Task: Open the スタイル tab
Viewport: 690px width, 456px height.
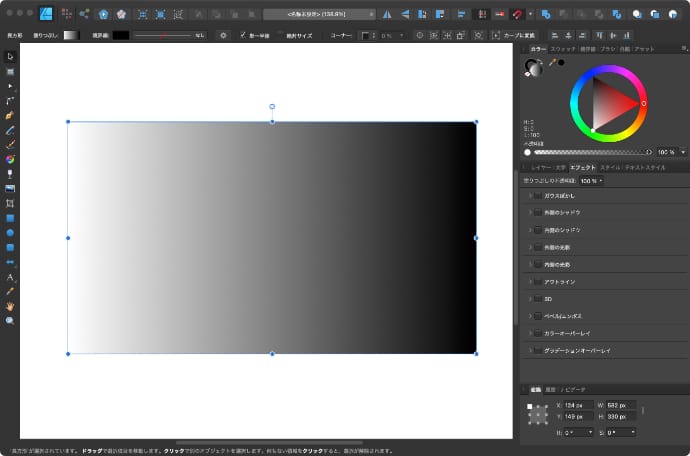Action: tap(609, 167)
